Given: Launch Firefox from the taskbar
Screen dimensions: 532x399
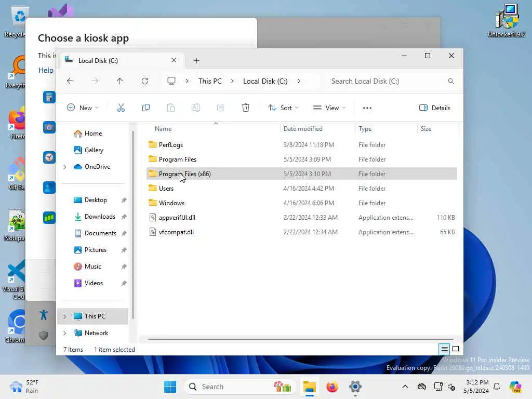Looking at the screenshot, I should [332, 387].
